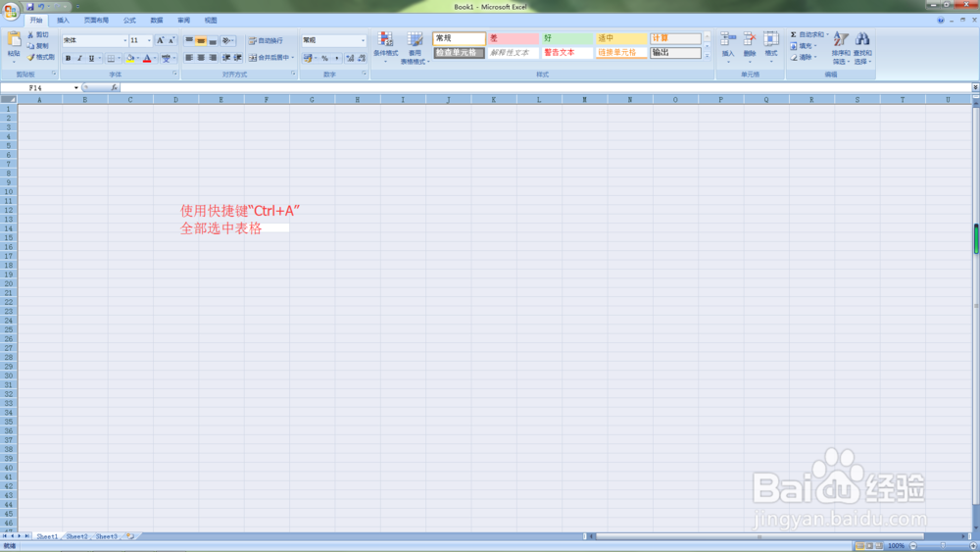Toggle italic formatting
This screenshot has height=552, width=980.
pos(79,58)
